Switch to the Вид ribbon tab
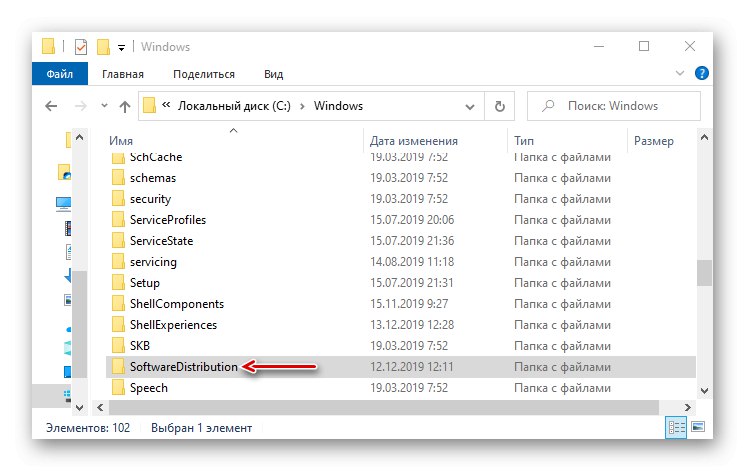Screen dimensions: 745x471 [273, 74]
